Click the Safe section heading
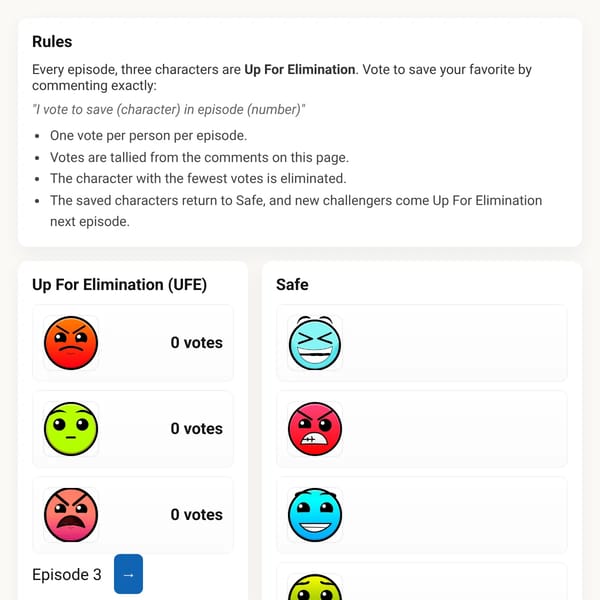600x600 pixels. [x=292, y=285]
